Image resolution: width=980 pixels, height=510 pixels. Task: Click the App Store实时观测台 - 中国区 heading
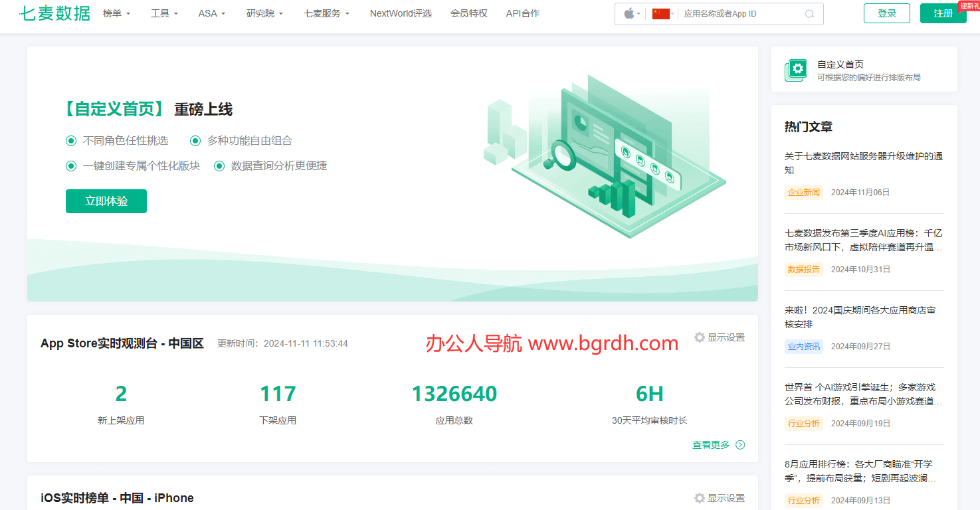click(x=122, y=343)
